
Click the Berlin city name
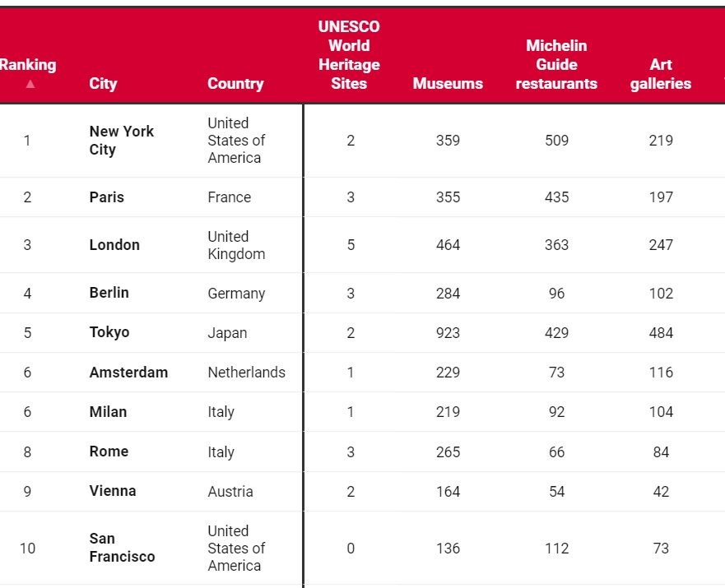pyautogui.click(x=109, y=293)
